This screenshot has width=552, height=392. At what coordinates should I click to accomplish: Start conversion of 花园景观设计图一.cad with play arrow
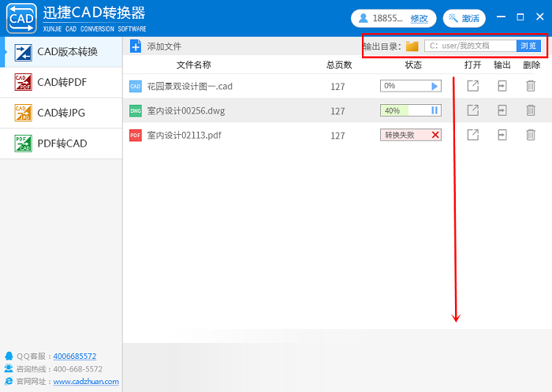pos(435,86)
